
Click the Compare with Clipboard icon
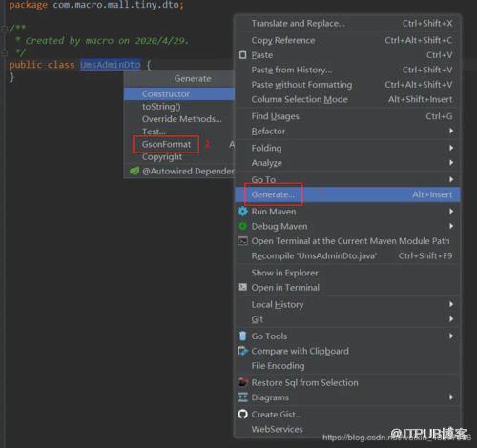pyautogui.click(x=242, y=351)
